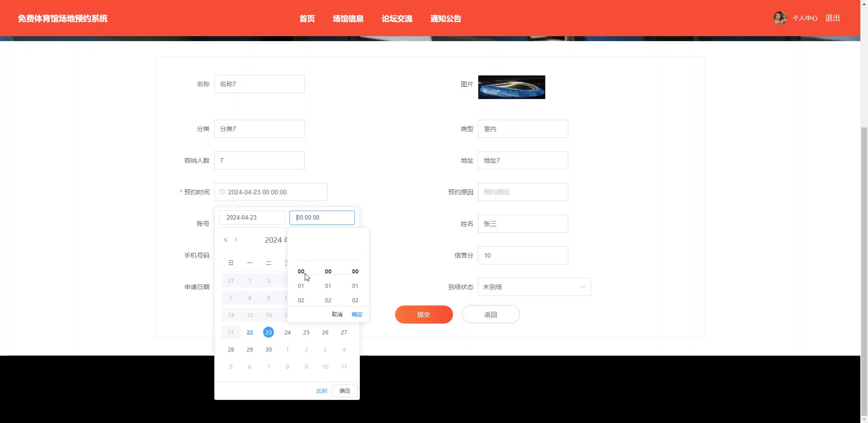The image size is (868, 423).
Task: Select second 01 in time picker
Action: point(355,286)
